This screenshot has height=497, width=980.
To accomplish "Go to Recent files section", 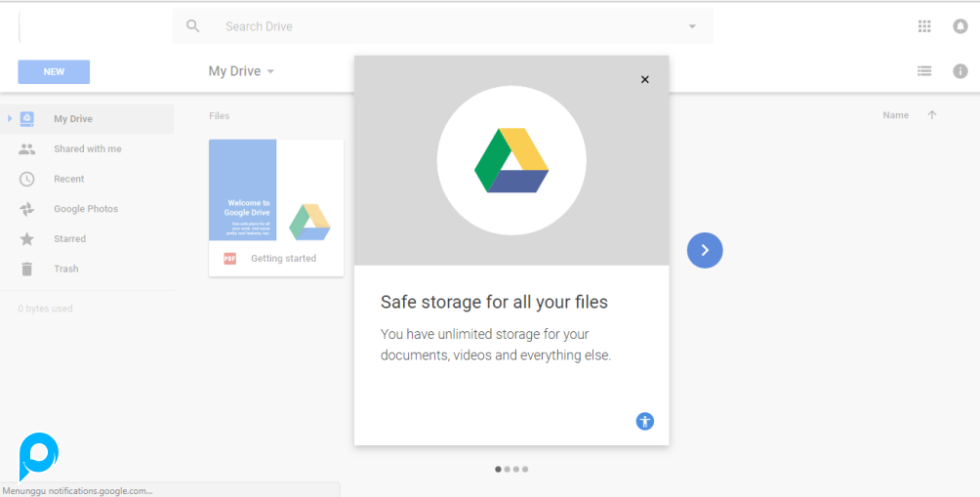I will tap(68, 180).
